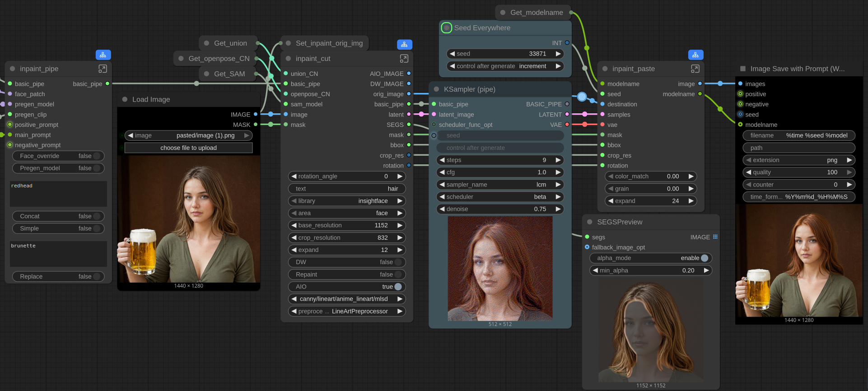Click the expand icon on inpaint_paste node
The image size is (868, 391).
pyautogui.click(x=695, y=69)
